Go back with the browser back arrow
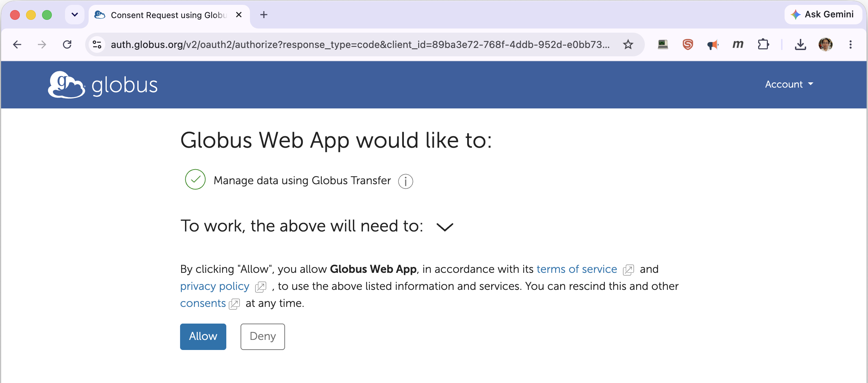The height and width of the screenshot is (383, 868). pos(17,44)
